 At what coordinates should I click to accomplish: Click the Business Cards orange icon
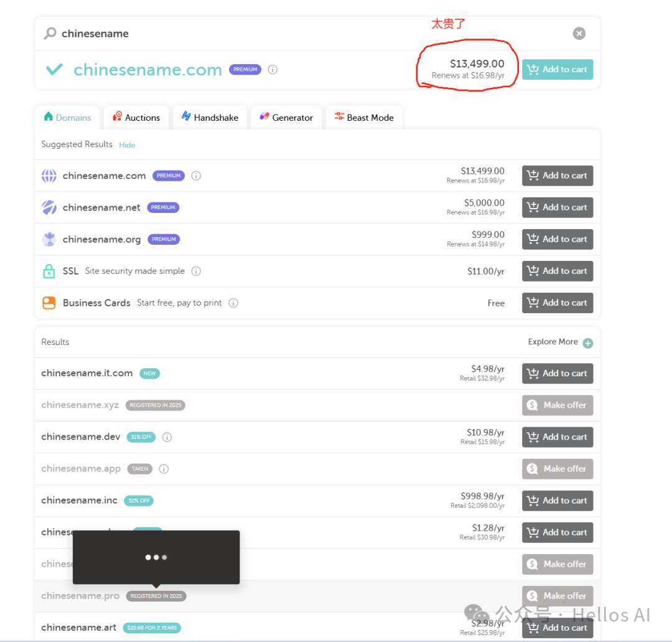coord(49,303)
